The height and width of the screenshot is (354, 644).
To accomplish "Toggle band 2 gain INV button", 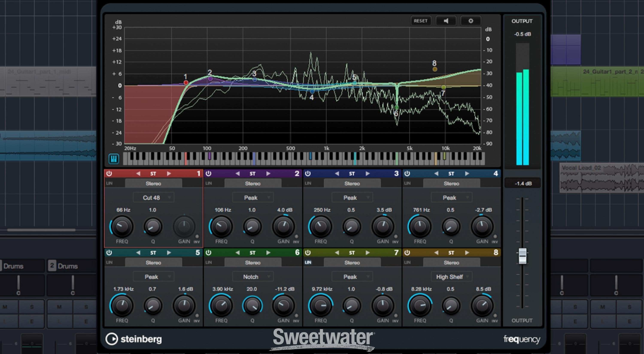I will coord(296,237).
